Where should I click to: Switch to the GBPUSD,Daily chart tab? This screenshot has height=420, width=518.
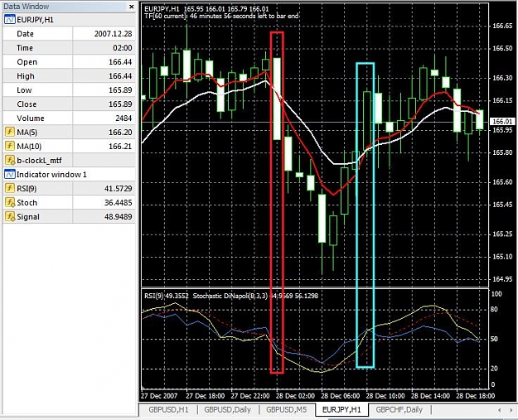[227, 410]
